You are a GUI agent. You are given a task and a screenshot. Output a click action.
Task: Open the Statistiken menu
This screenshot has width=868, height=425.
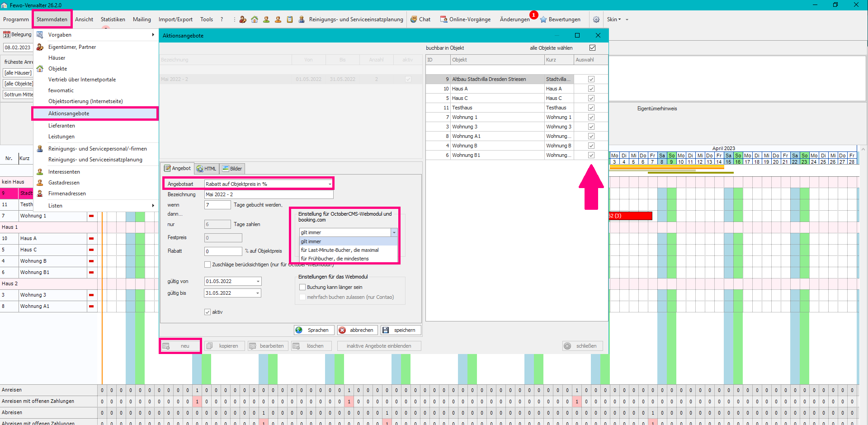pyautogui.click(x=113, y=19)
